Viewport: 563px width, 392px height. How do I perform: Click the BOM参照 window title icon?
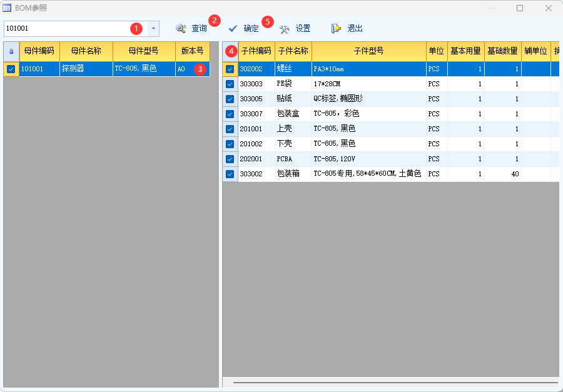pyautogui.click(x=7, y=8)
